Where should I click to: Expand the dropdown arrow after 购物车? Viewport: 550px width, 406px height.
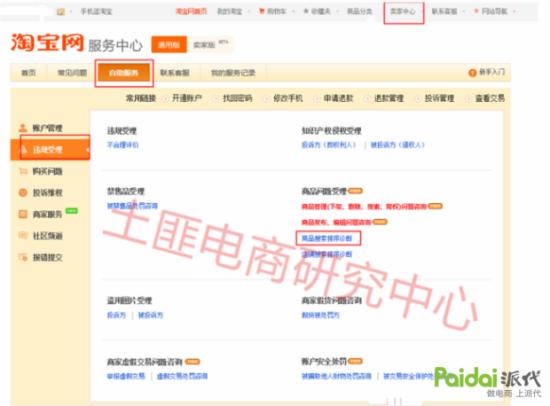(293, 12)
